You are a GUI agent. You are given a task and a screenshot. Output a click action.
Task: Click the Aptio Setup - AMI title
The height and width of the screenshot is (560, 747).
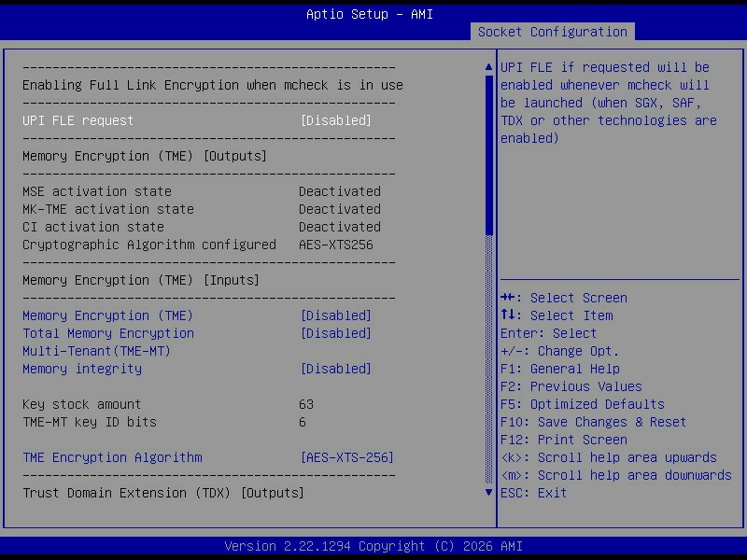coord(370,14)
